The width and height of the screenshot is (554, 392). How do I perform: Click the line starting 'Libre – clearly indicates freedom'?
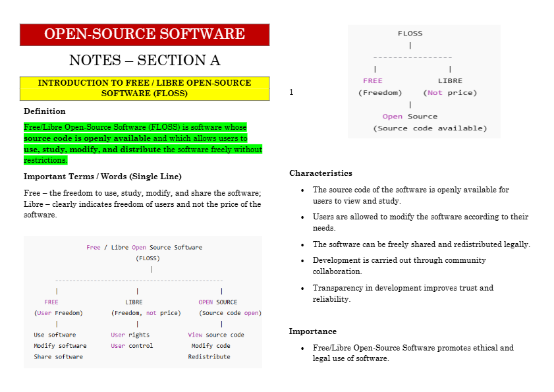[x=142, y=204]
